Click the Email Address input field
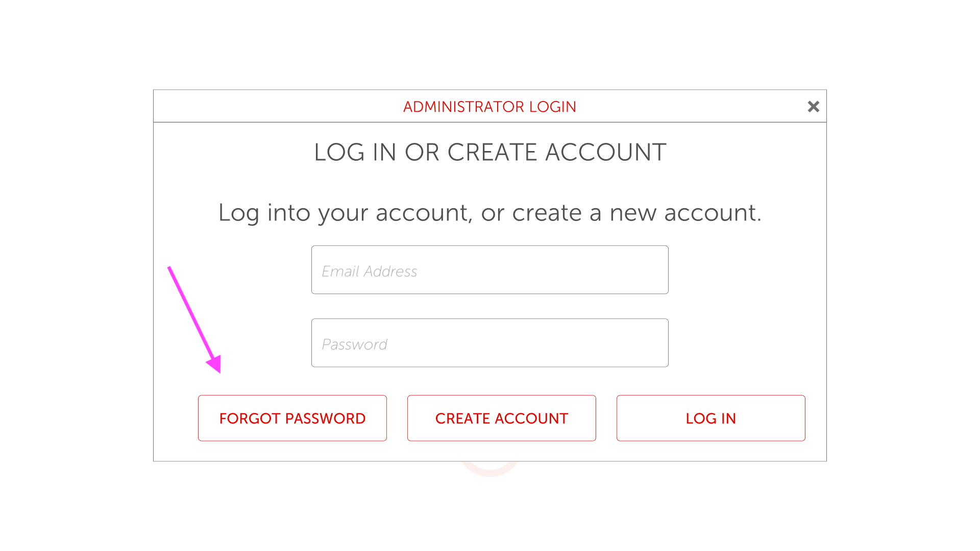The image size is (980, 551). coord(489,270)
